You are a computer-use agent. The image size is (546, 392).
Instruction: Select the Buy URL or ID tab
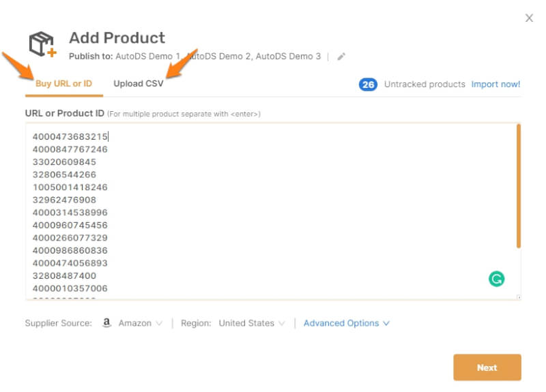click(63, 84)
